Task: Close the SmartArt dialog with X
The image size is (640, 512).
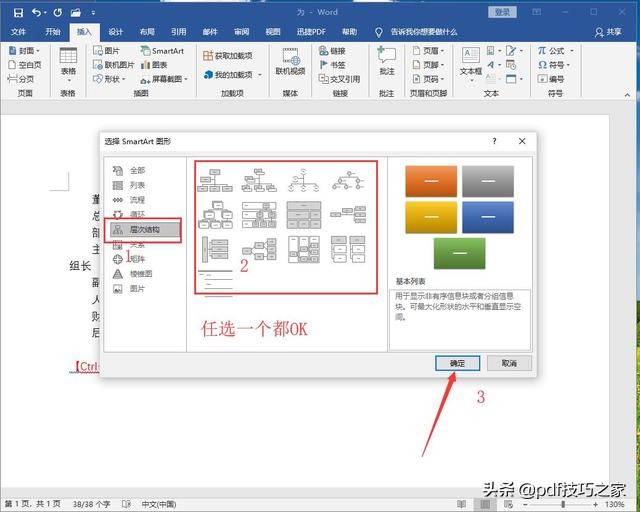Action: tap(522, 141)
